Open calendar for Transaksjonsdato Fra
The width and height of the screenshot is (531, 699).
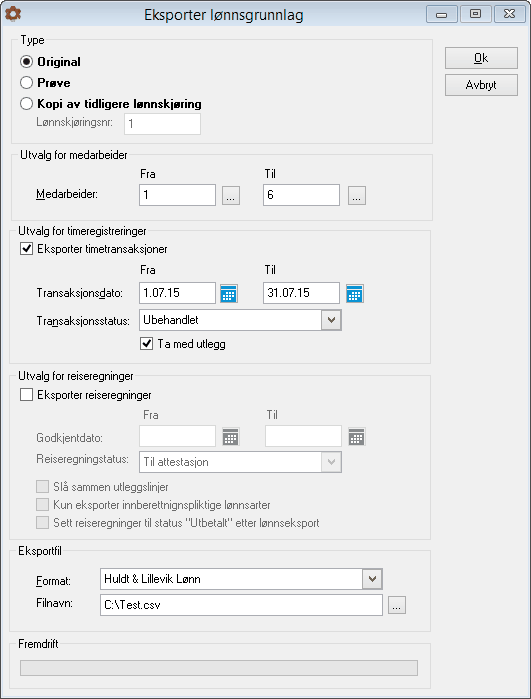pyautogui.click(x=229, y=293)
